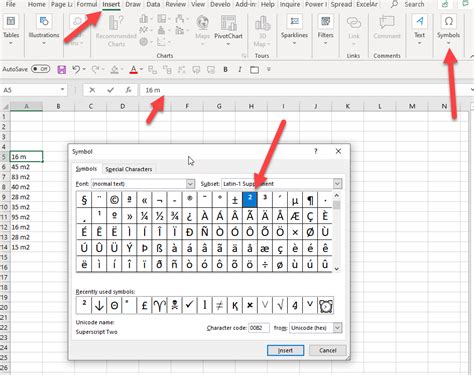Viewport: 474px width, 375px height.
Task: Open Insert Function fx
Action: coord(128,90)
